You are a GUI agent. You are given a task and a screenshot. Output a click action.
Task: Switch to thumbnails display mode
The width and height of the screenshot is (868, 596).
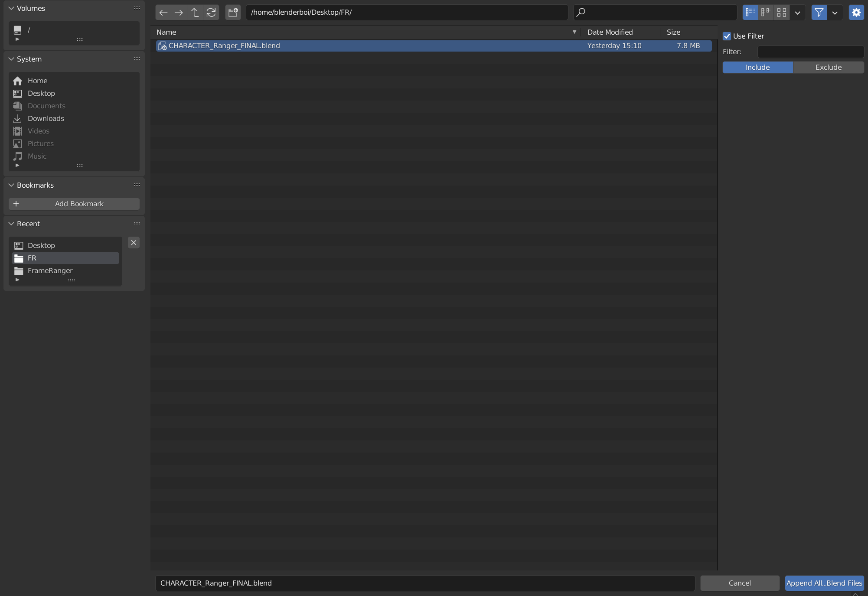[x=782, y=13]
